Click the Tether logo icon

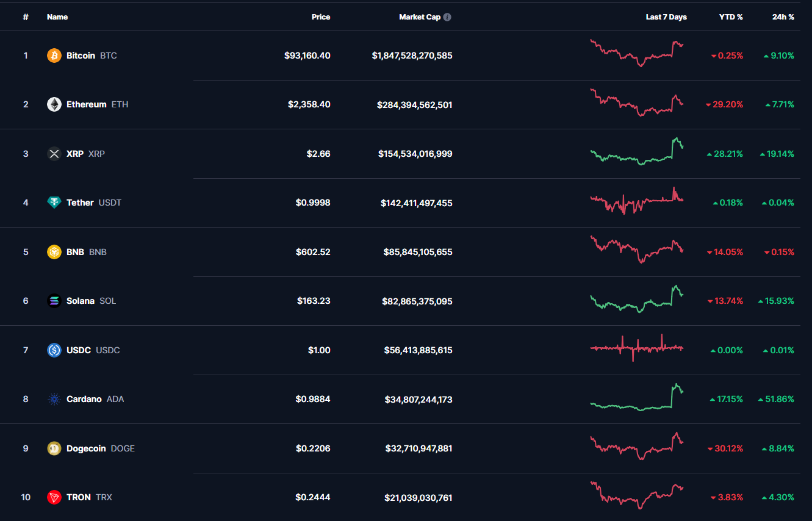point(54,203)
